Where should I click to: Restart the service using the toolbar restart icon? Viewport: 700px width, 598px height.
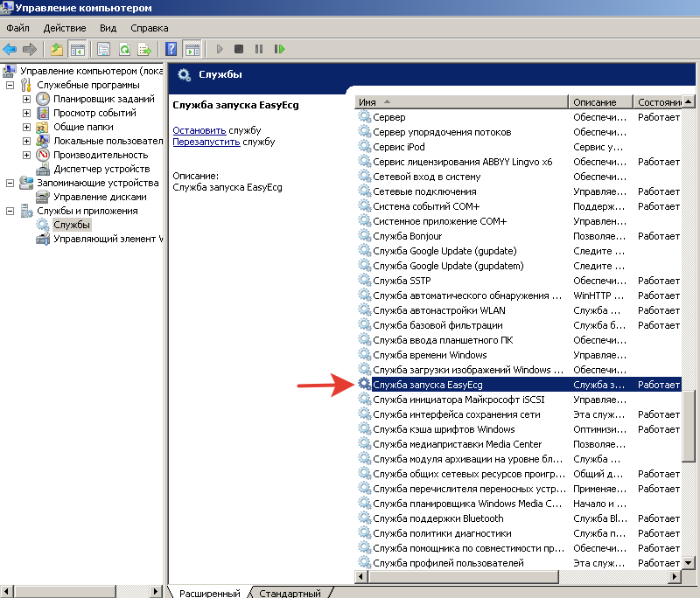[279, 49]
